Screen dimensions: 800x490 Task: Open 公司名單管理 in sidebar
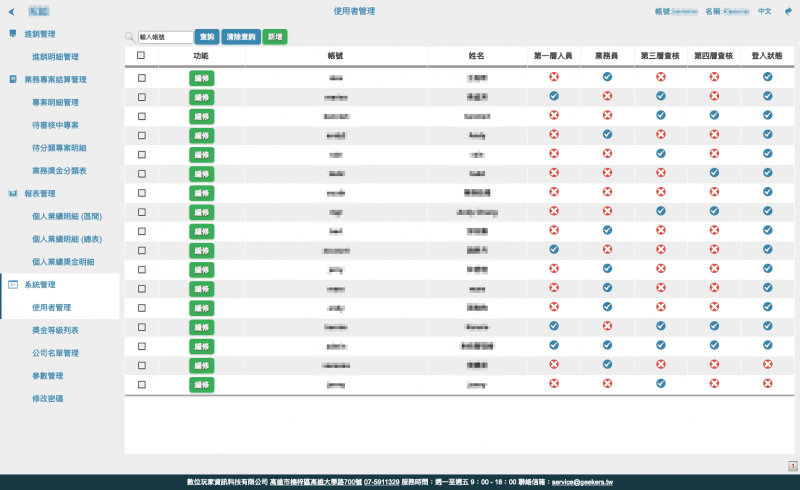[55, 353]
